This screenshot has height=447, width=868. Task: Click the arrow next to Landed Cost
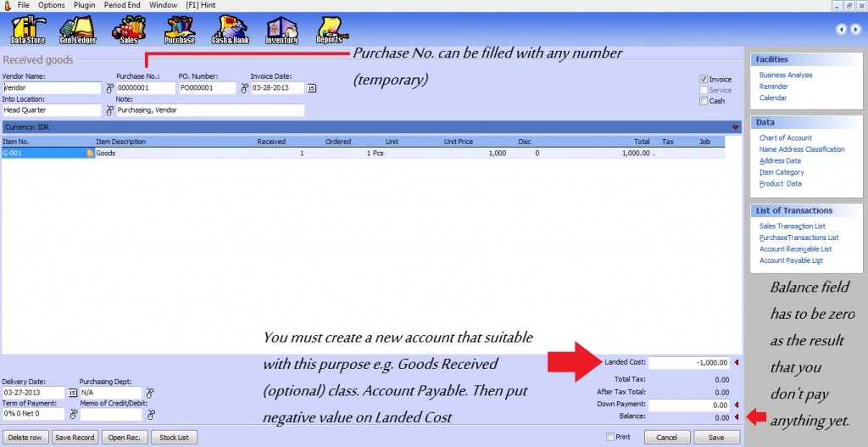(736, 363)
